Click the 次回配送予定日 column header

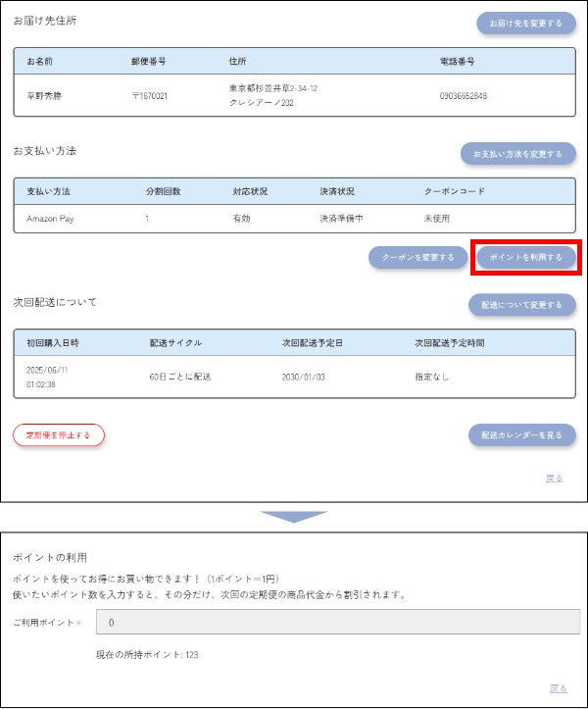click(313, 343)
